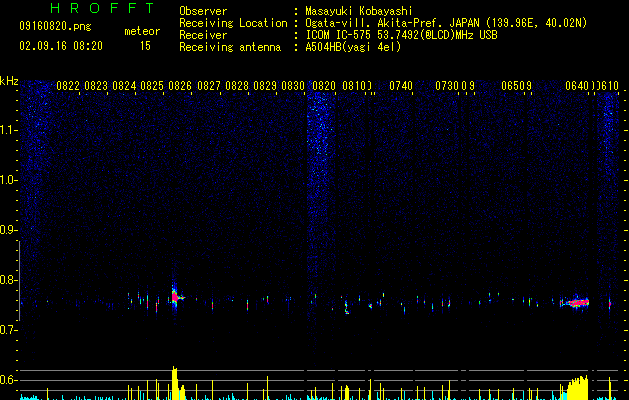Click the 0.8 frequency axis label
This screenshot has height=400, width=629.
tap(9, 280)
